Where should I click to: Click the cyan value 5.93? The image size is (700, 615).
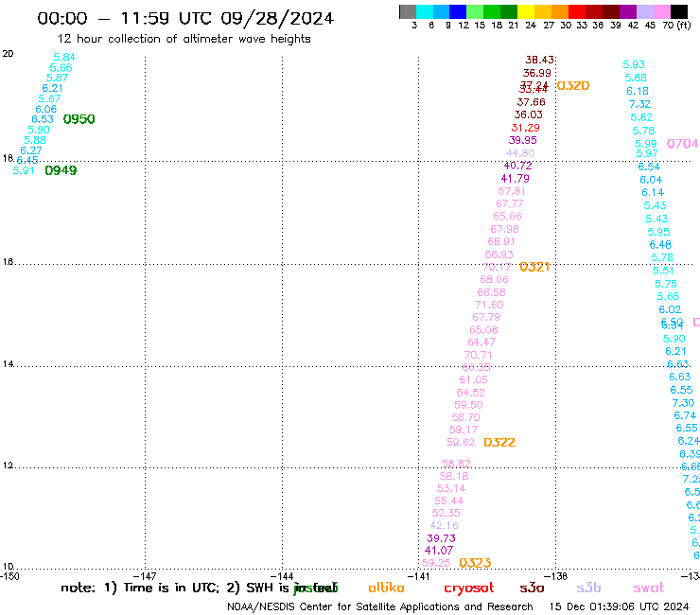[x=634, y=65]
